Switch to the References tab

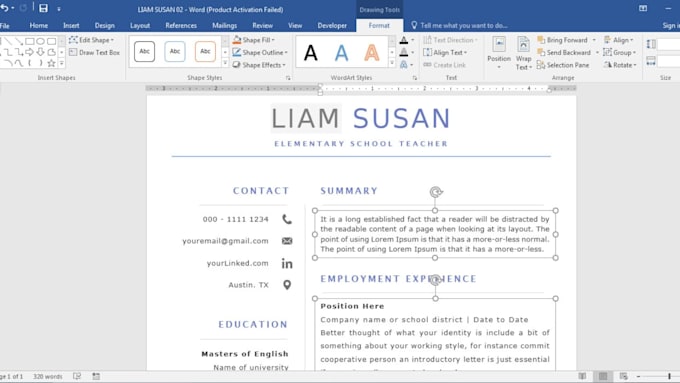click(x=181, y=26)
